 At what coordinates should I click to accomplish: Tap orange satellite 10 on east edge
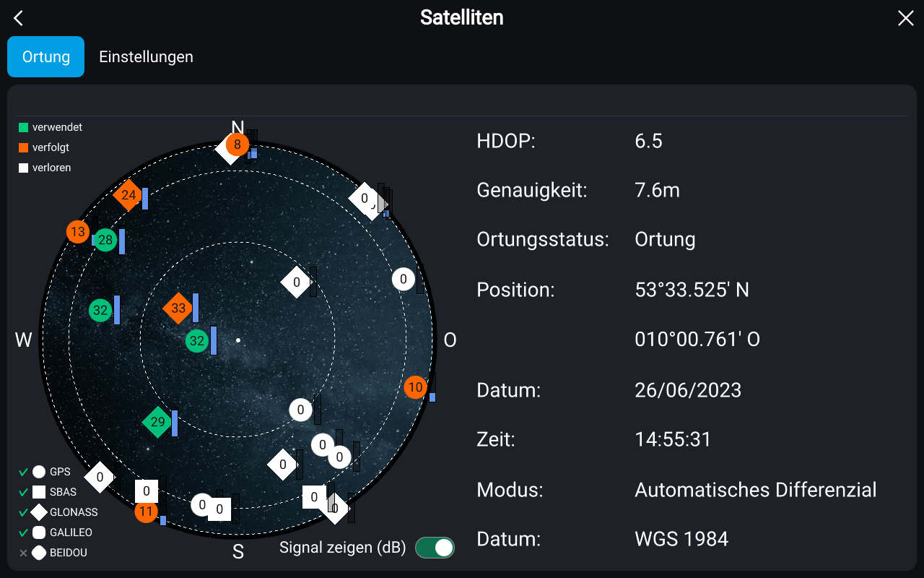tap(415, 387)
